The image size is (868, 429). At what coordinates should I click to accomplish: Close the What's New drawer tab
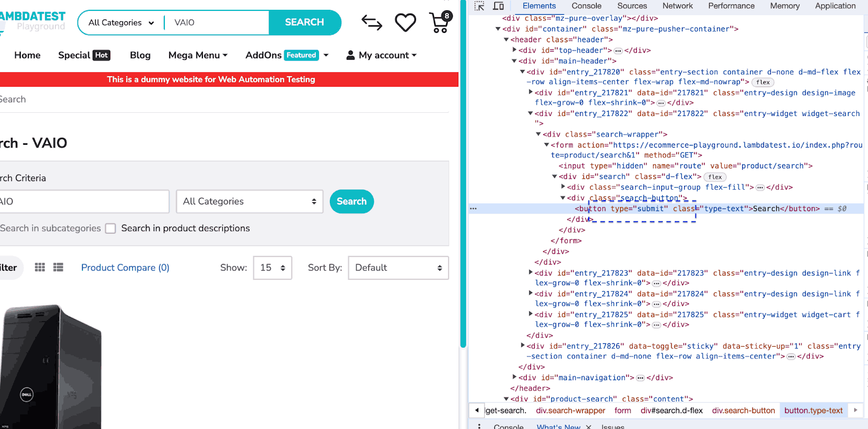click(589, 427)
